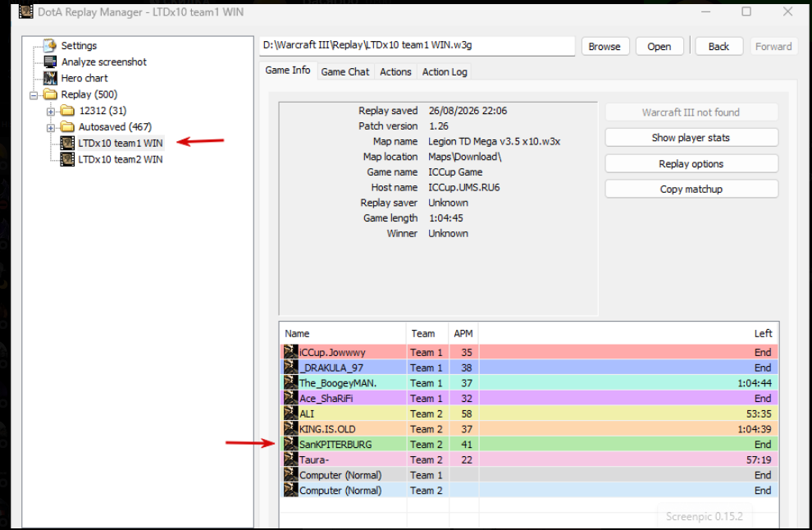Click the 12312 (31) folder icon
The width and height of the screenshot is (812, 530).
click(67, 111)
